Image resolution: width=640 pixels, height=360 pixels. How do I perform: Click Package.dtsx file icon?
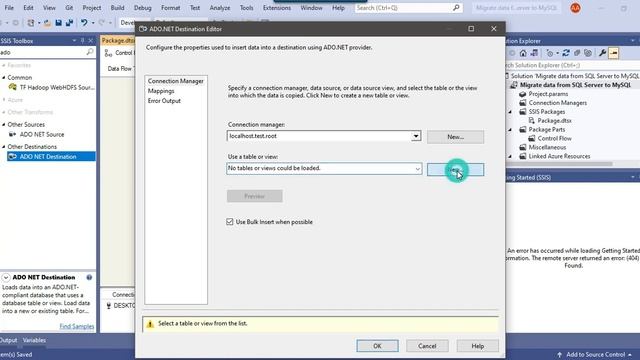point(531,120)
